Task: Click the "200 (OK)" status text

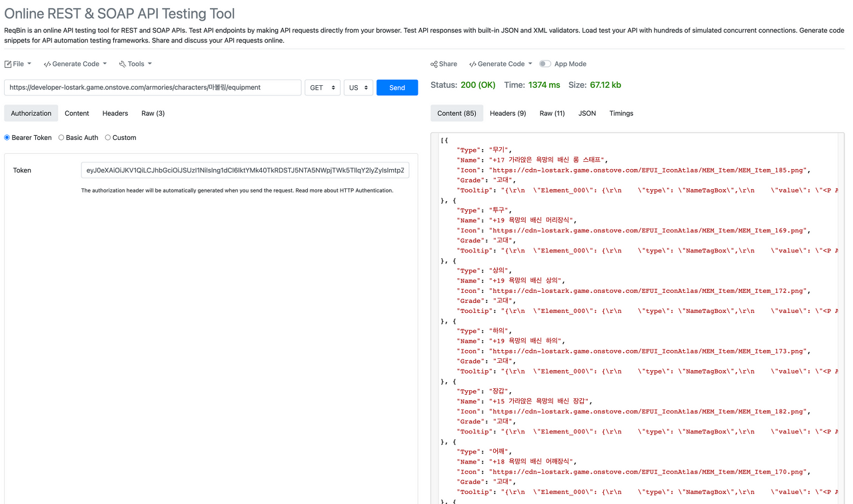Action: (x=478, y=85)
